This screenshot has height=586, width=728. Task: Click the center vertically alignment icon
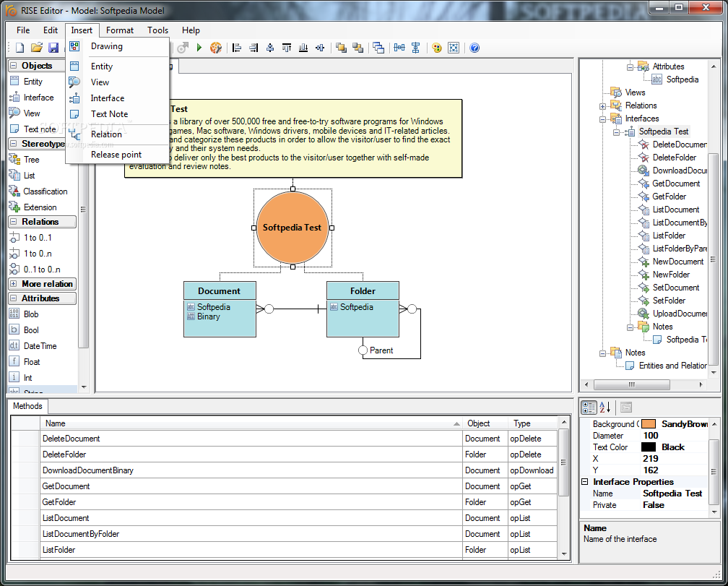(x=320, y=48)
